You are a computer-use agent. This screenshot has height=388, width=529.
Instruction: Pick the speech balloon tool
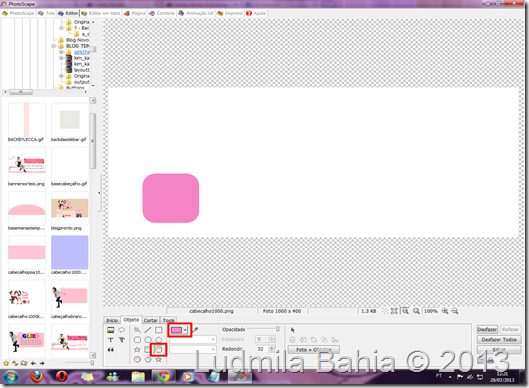tap(121, 330)
